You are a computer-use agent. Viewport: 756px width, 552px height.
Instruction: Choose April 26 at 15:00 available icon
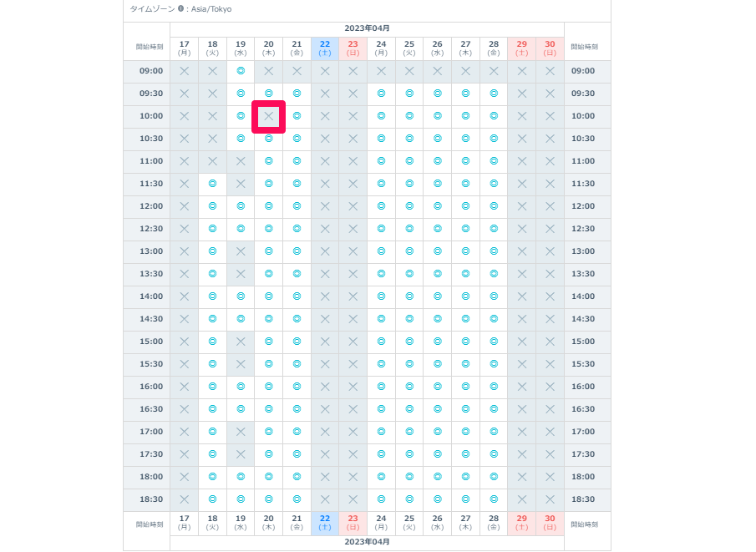pos(437,342)
